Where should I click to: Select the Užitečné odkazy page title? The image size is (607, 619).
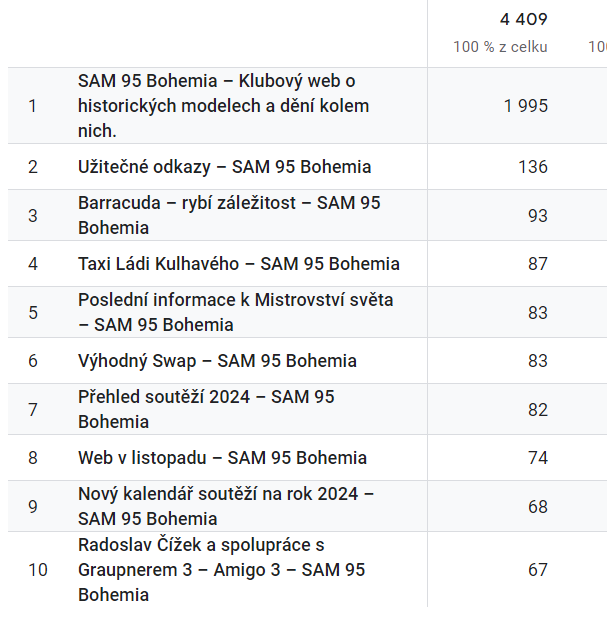(225, 167)
